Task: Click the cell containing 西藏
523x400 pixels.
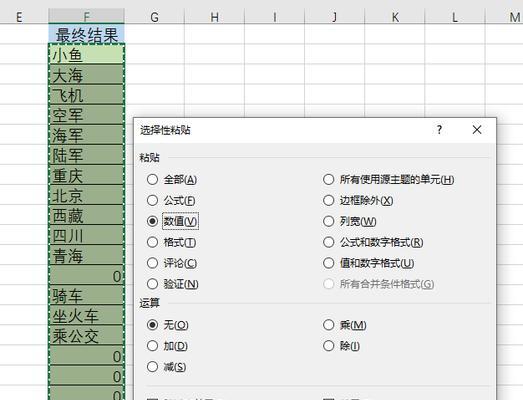Action: point(87,215)
